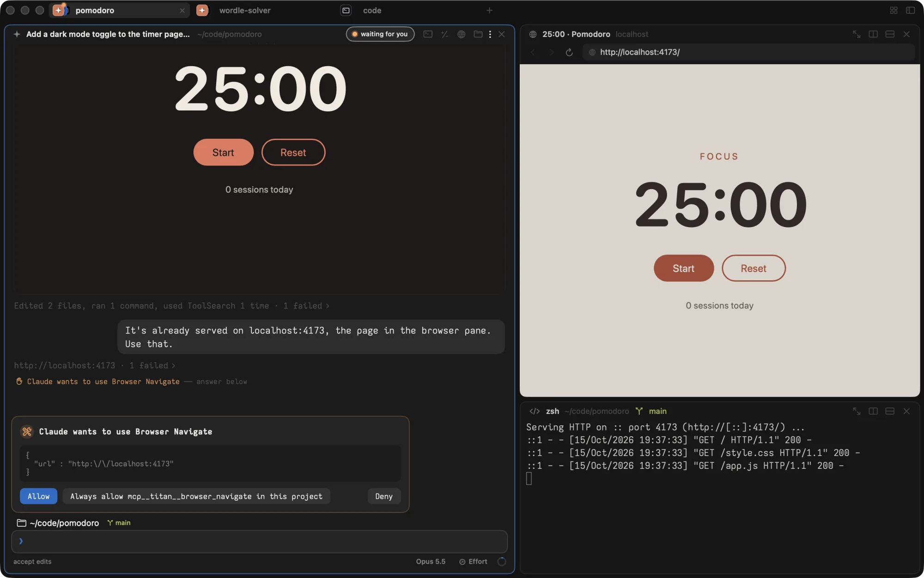Allow the Browser Navigate request
The height and width of the screenshot is (578, 924).
point(38,496)
